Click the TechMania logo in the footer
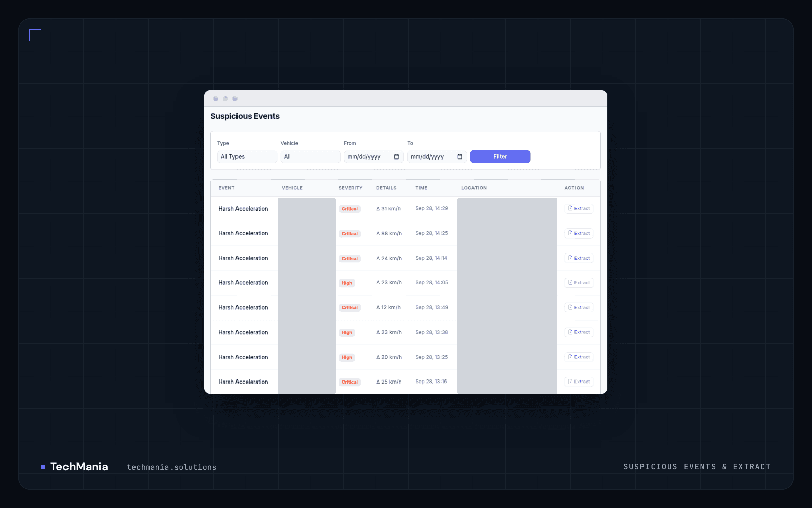812x508 pixels. [x=74, y=467]
